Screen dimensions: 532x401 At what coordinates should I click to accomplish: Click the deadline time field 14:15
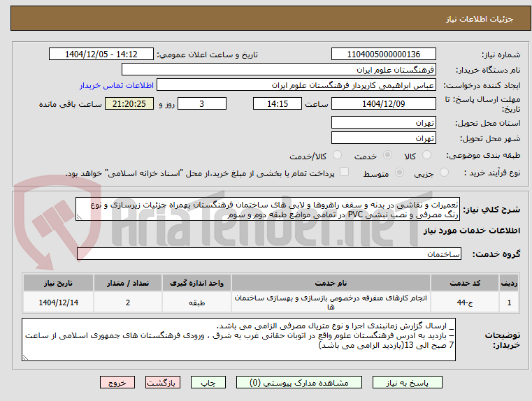278,103
